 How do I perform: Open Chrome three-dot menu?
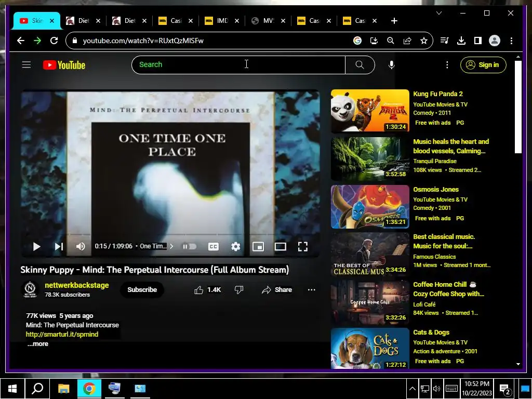pyautogui.click(x=511, y=41)
